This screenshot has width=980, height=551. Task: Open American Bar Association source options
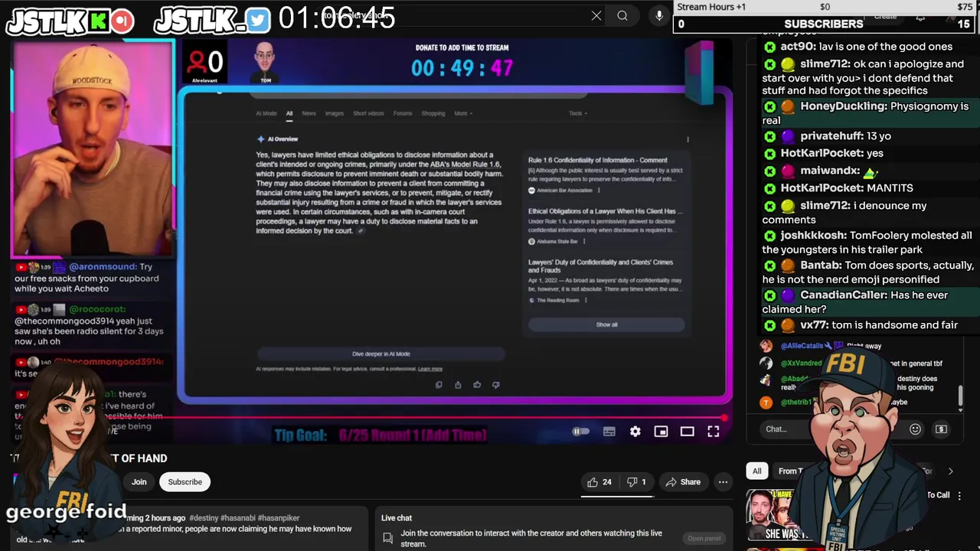(599, 191)
